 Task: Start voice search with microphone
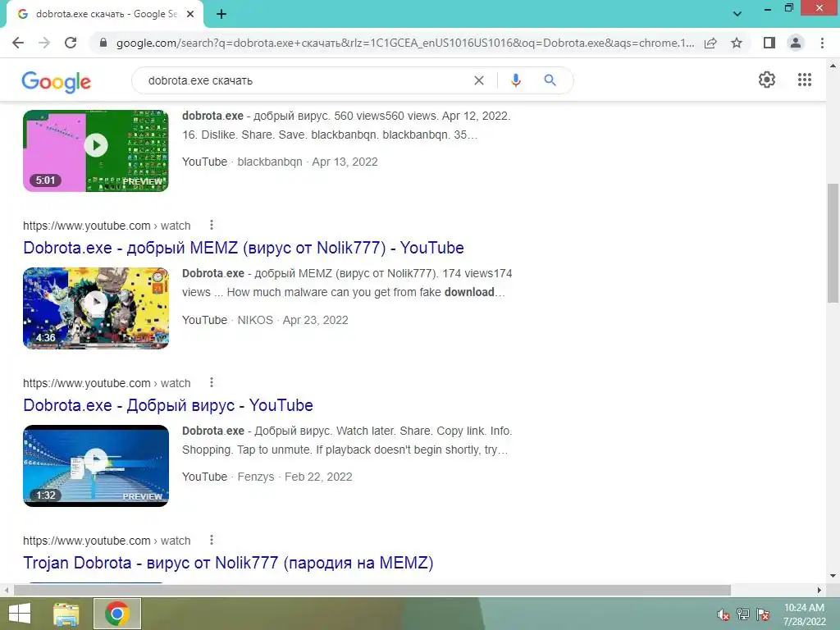pos(515,80)
